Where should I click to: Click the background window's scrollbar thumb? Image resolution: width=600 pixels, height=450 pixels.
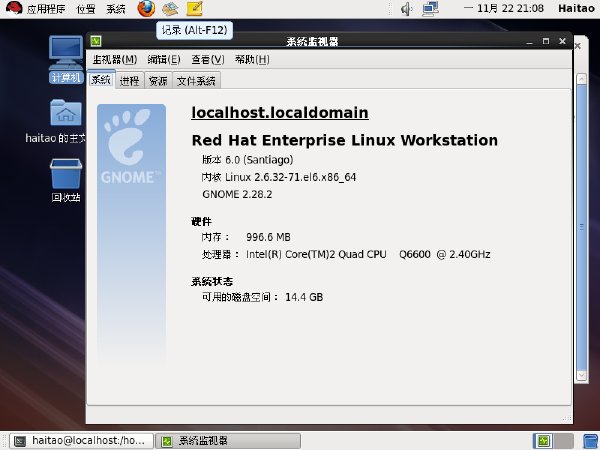[582, 227]
